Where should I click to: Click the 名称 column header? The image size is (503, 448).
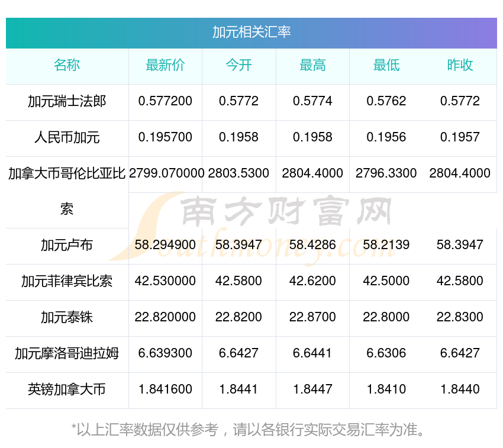pos(67,65)
